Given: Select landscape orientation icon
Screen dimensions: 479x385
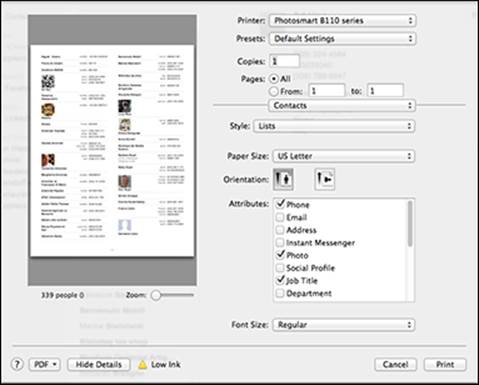Looking at the screenshot, I should pos(324,179).
